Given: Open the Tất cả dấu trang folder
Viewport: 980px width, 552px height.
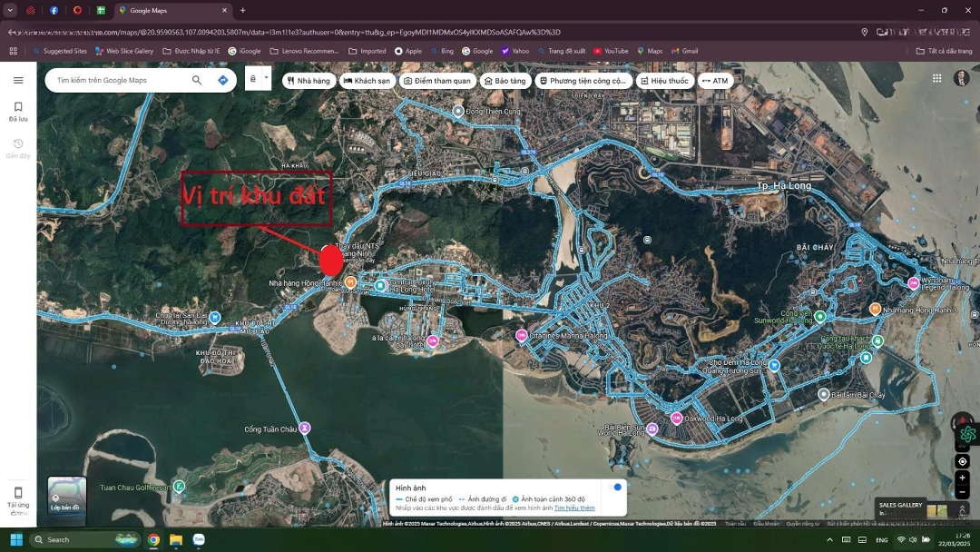Looking at the screenshot, I should [x=945, y=51].
